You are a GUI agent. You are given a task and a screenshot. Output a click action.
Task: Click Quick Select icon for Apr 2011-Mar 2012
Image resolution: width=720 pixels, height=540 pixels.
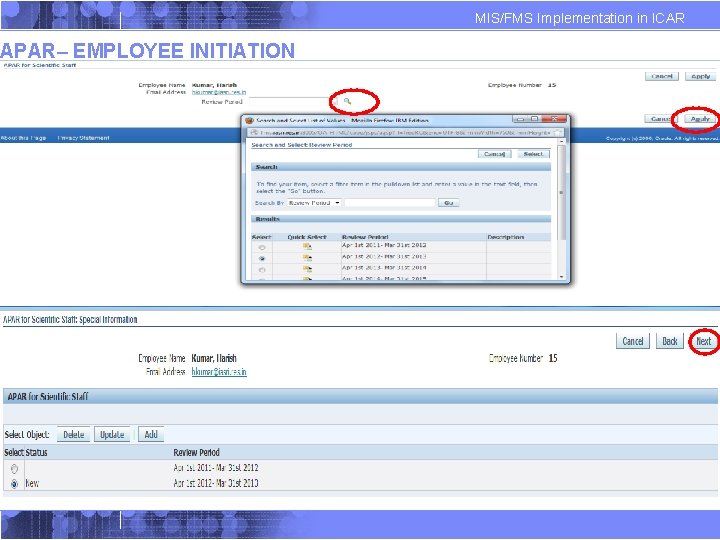pyautogui.click(x=307, y=247)
